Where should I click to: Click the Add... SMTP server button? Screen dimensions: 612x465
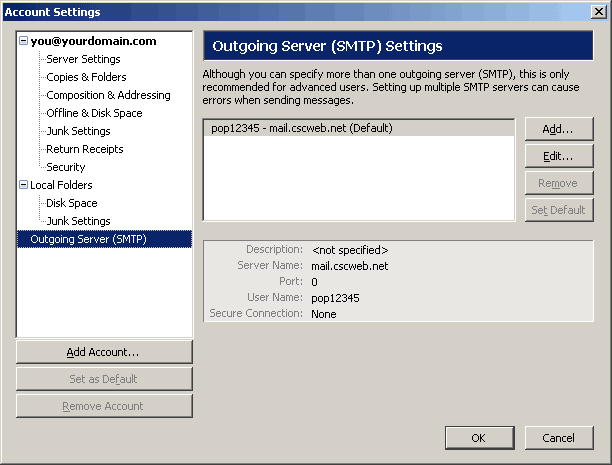[x=558, y=130]
